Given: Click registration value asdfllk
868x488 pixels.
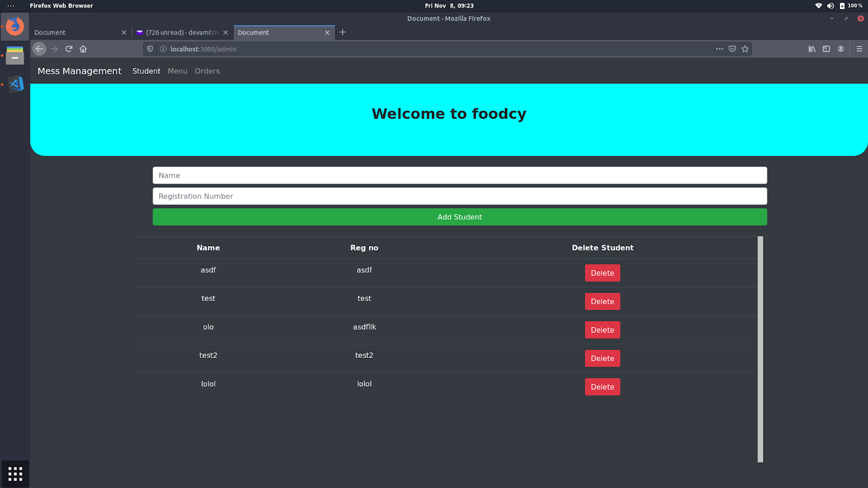Looking at the screenshot, I should (365, 327).
